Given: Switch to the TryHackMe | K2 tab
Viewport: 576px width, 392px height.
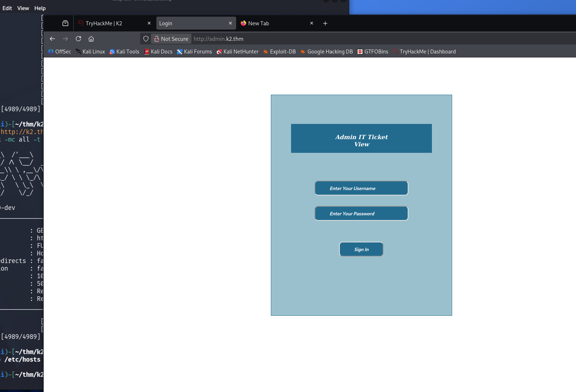Looking at the screenshot, I should click(115, 23).
